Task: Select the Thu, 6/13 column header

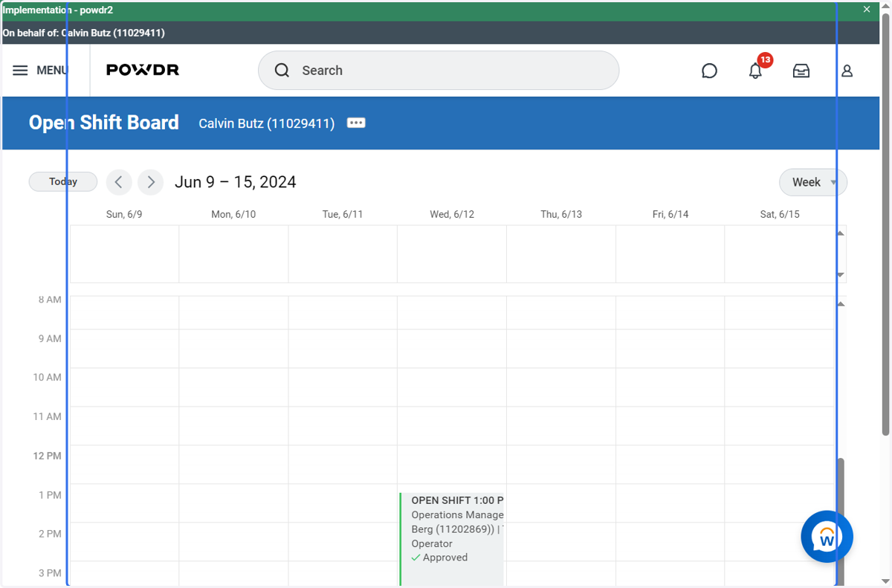Action: [561, 214]
